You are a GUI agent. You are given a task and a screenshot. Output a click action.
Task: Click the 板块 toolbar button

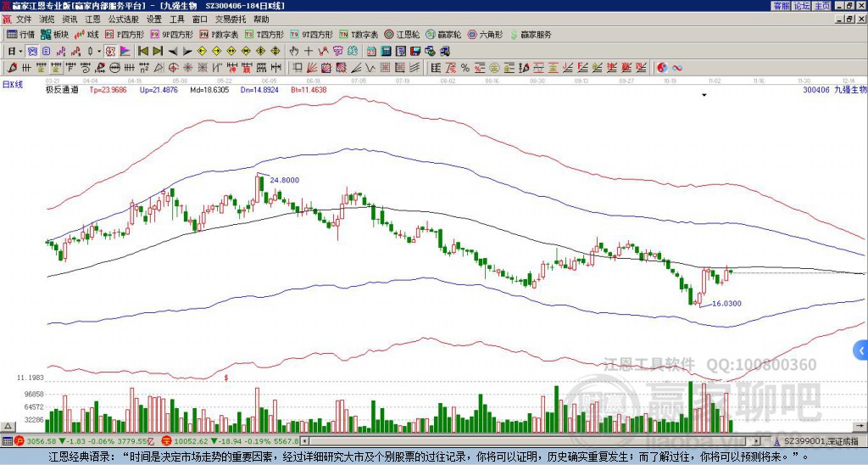(x=54, y=34)
